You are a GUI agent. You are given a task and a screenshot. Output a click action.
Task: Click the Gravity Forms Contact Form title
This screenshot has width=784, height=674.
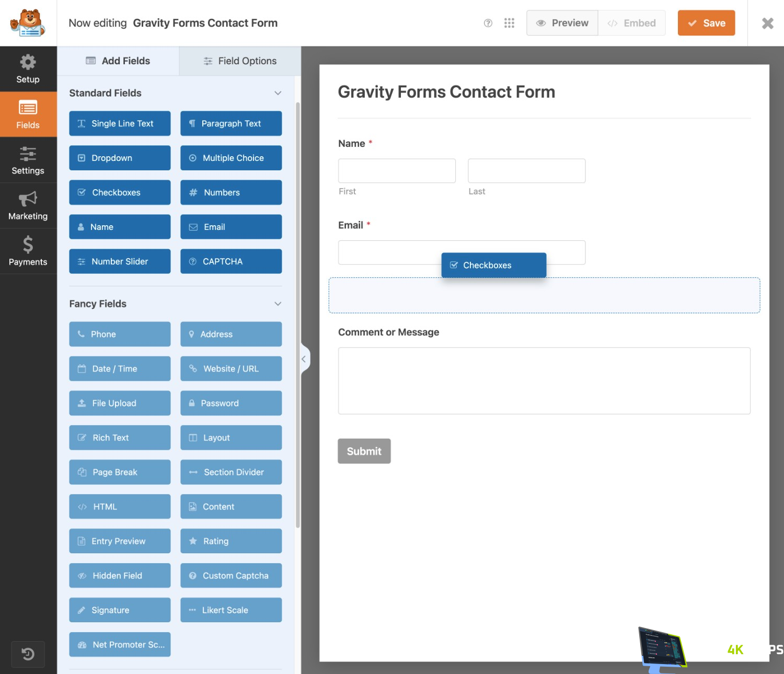[x=446, y=92]
